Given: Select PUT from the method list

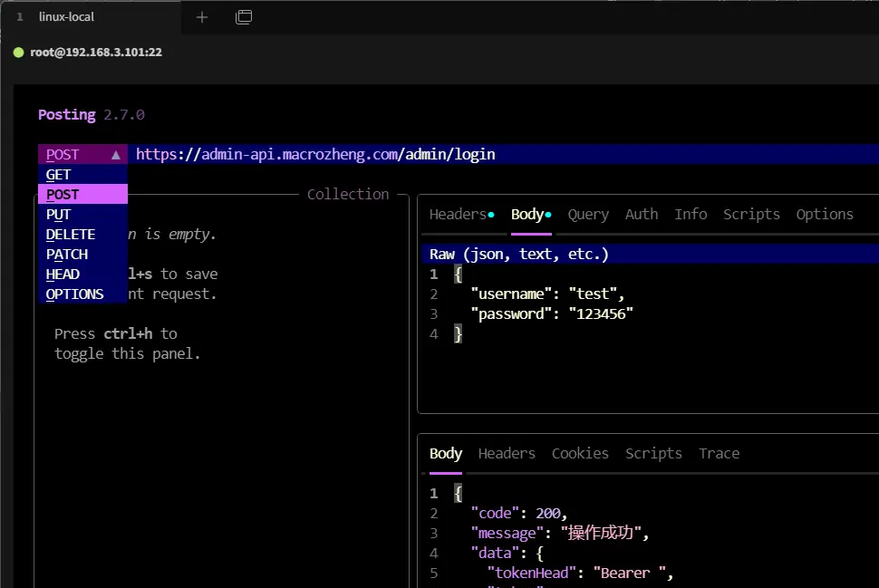Looking at the screenshot, I should pos(59,215).
